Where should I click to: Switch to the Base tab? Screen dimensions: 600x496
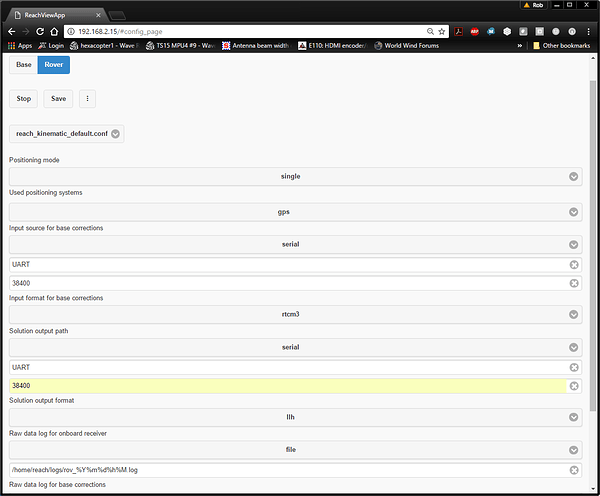tap(23, 65)
